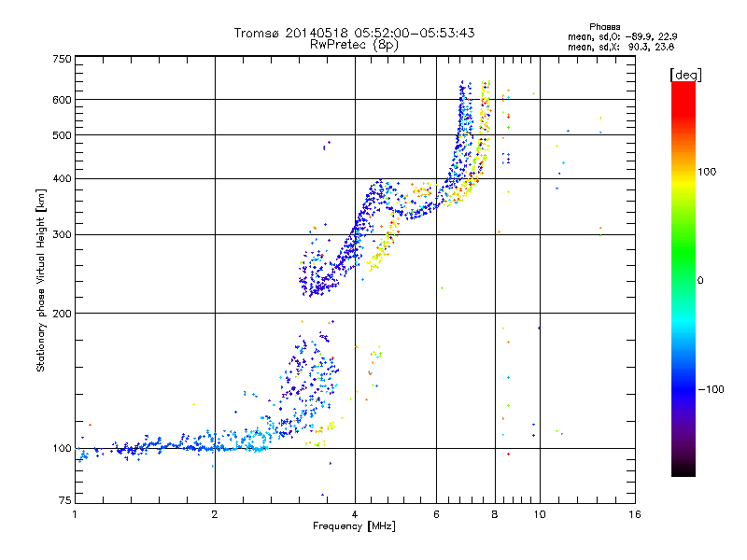Viewport: 747px width, 560px height.
Task: Click the y-axis '100' label
Action: coord(63,448)
